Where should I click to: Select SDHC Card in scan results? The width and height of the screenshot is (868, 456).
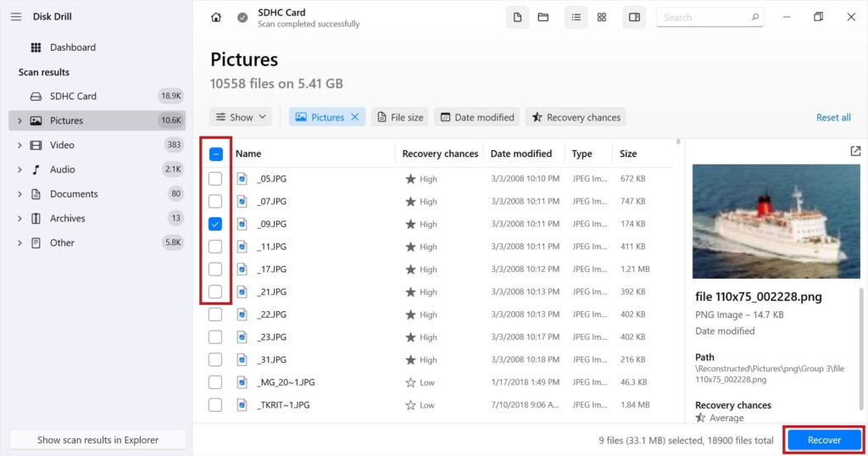(x=72, y=96)
